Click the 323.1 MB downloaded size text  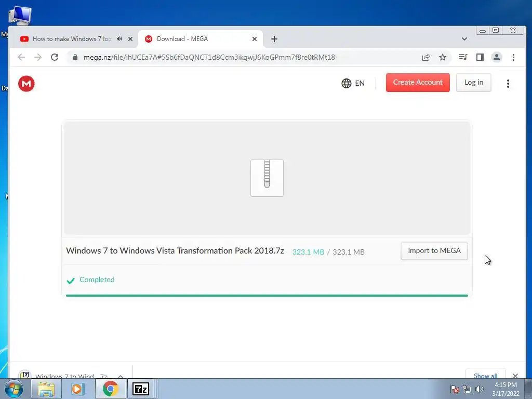309,252
